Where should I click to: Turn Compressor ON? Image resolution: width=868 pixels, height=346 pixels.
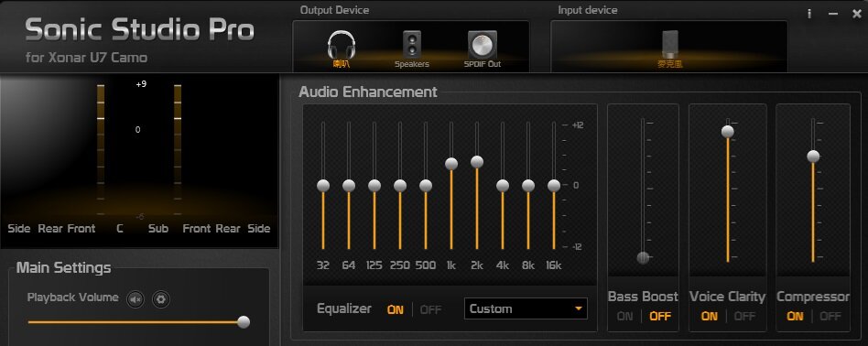coord(795,317)
